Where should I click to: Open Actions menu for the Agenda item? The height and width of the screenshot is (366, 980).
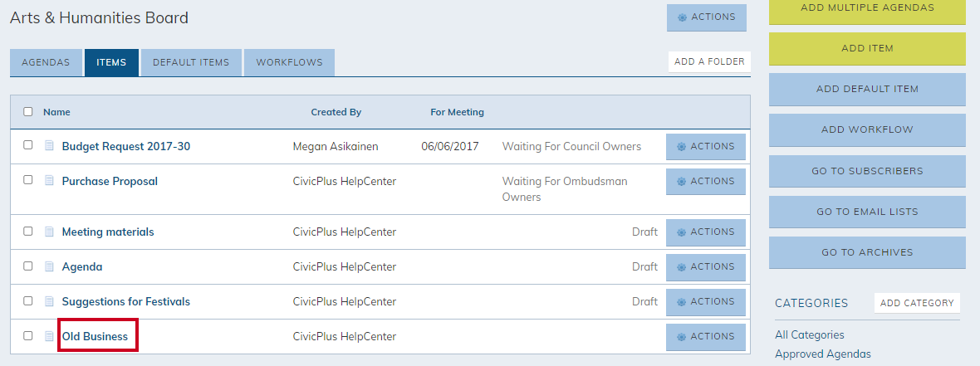pyautogui.click(x=706, y=267)
